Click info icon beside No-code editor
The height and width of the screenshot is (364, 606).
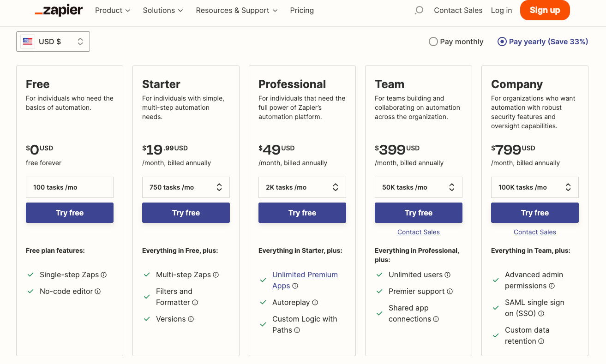click(97, 291)
